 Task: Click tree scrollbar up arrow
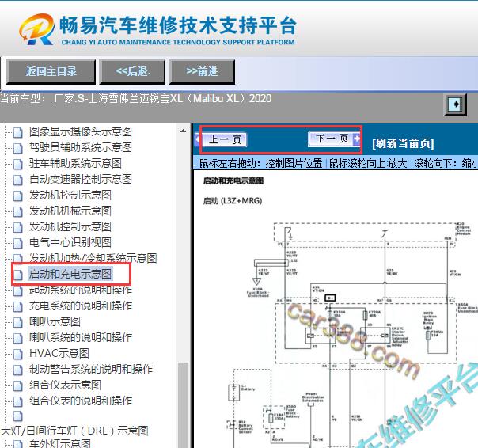pyautogui.click(x=183, y=131)
